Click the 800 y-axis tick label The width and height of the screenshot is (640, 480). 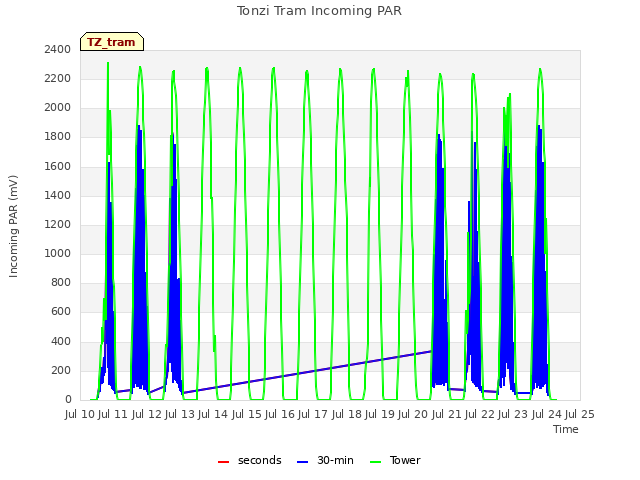coord(61,282)
